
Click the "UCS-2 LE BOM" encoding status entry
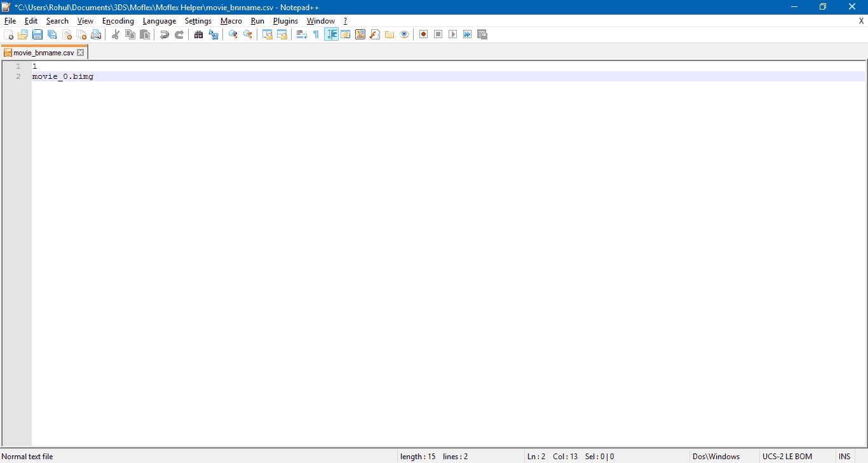coord(787,457)
